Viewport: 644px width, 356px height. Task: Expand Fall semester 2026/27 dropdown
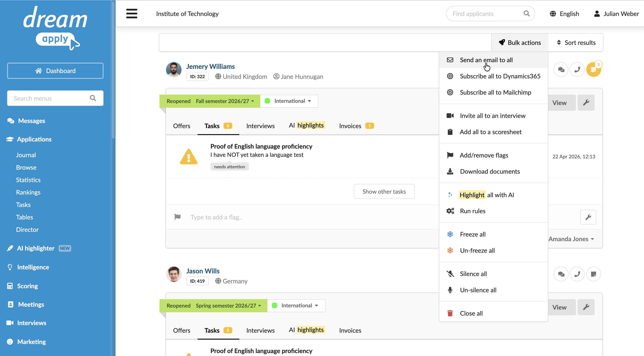pos(225,101)
